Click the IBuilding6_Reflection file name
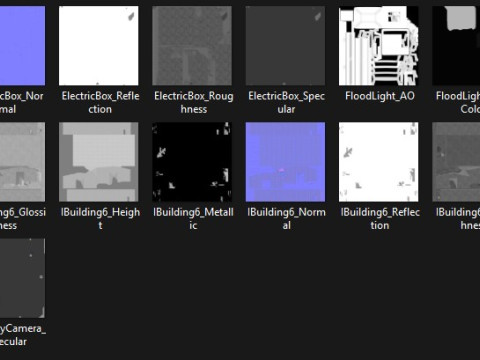This screenshot has width=480, height=360. [x=380, y=219]
